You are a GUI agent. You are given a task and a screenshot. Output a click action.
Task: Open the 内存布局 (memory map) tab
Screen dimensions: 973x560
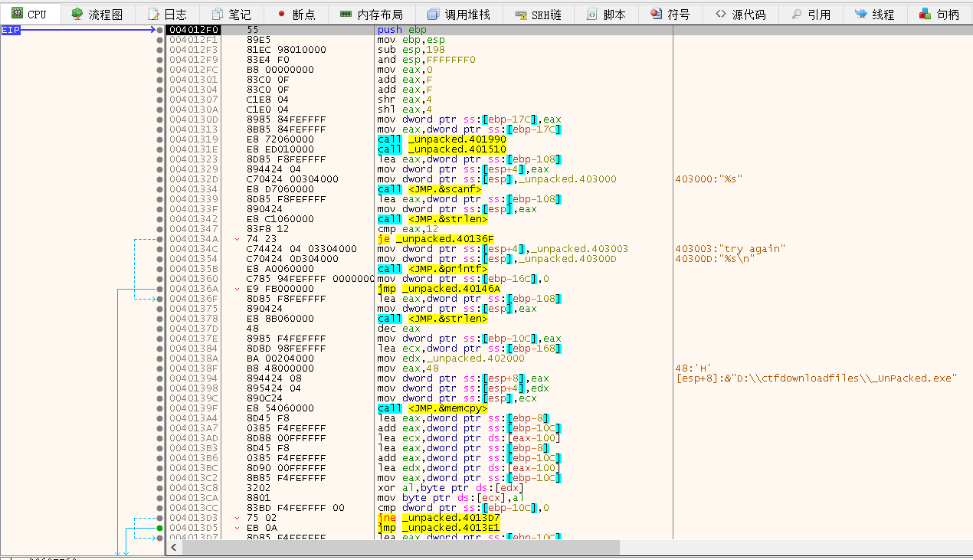(371, 14)
